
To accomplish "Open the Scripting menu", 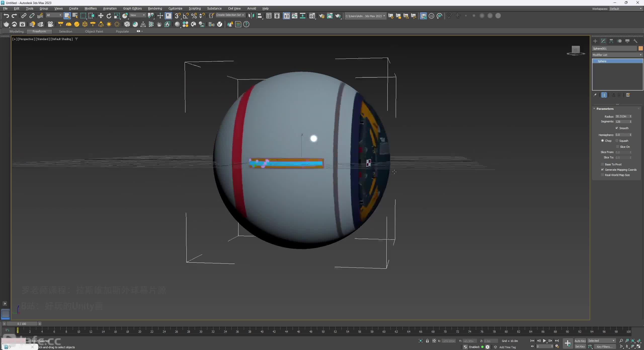I will click(x=195, y=9).
